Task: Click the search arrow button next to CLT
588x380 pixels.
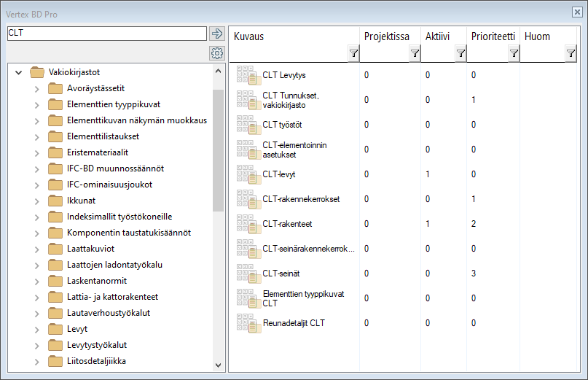Action: (x=216, y=34)
